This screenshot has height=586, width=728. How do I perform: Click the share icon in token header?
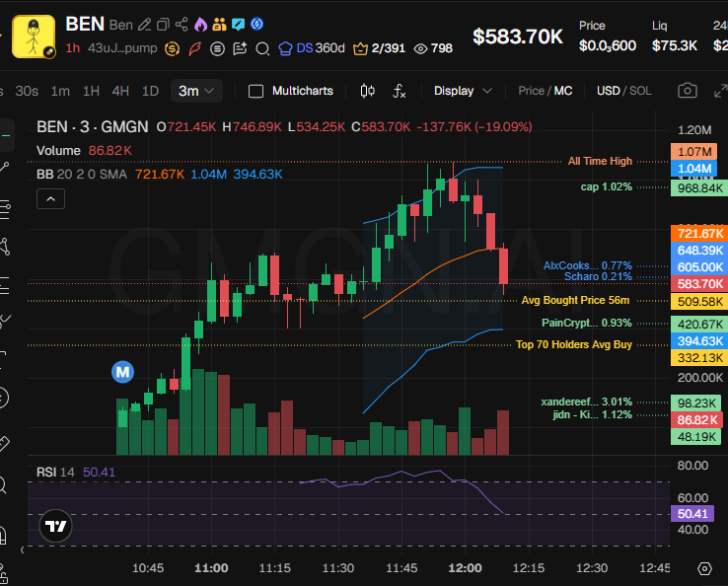coord(182,25)
